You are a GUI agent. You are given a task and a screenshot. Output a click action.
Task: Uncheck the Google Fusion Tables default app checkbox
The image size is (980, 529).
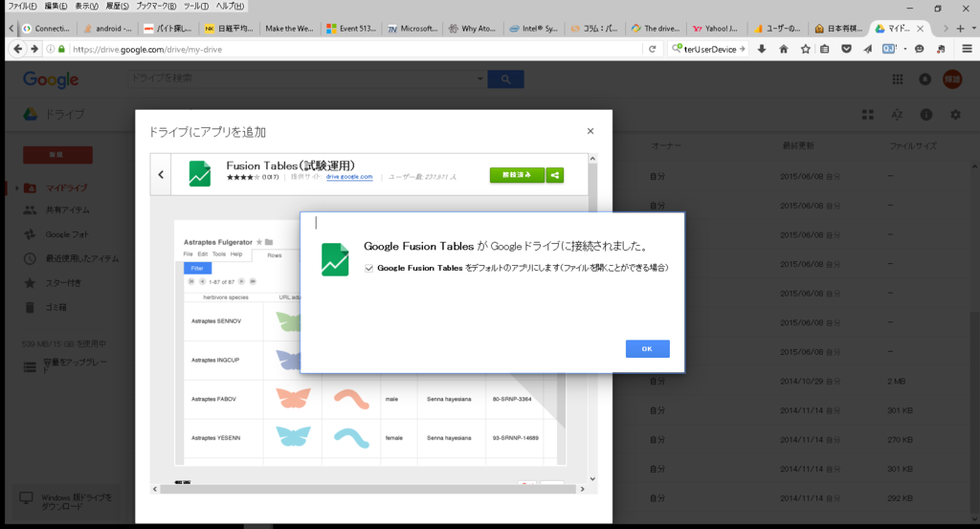[x=368, y=268]
